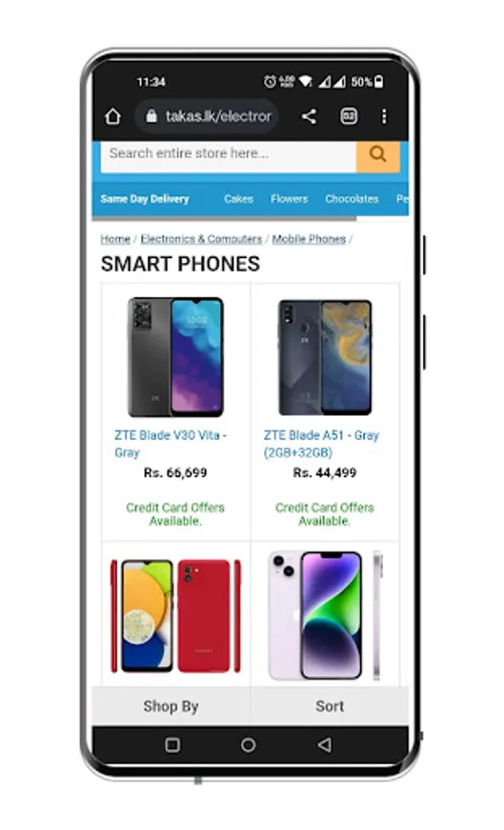Tap the share icon in browser toolbar
This screenshot has width=504, height=830.
pyautogui.click(x=310, y=116)
